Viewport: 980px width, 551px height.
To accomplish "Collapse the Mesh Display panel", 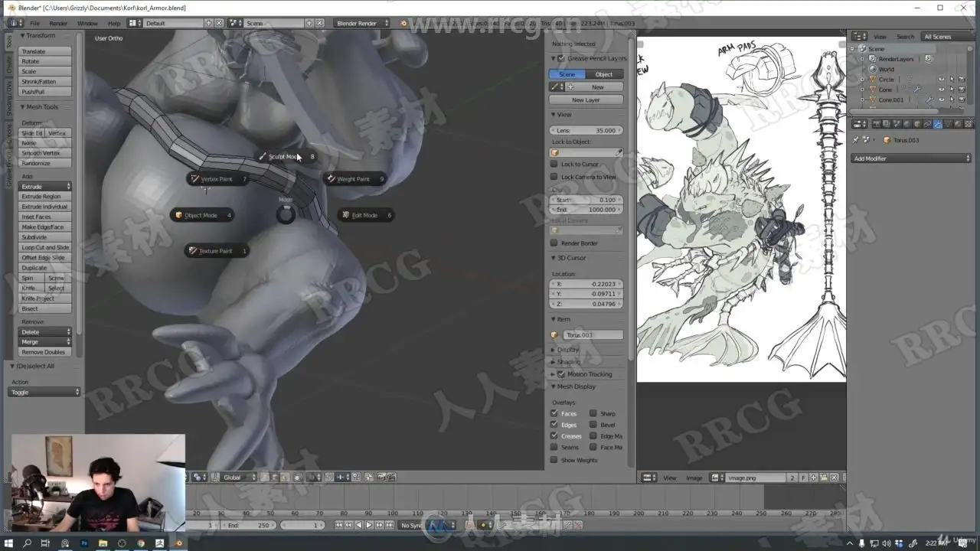I will (x=573, y=386).
